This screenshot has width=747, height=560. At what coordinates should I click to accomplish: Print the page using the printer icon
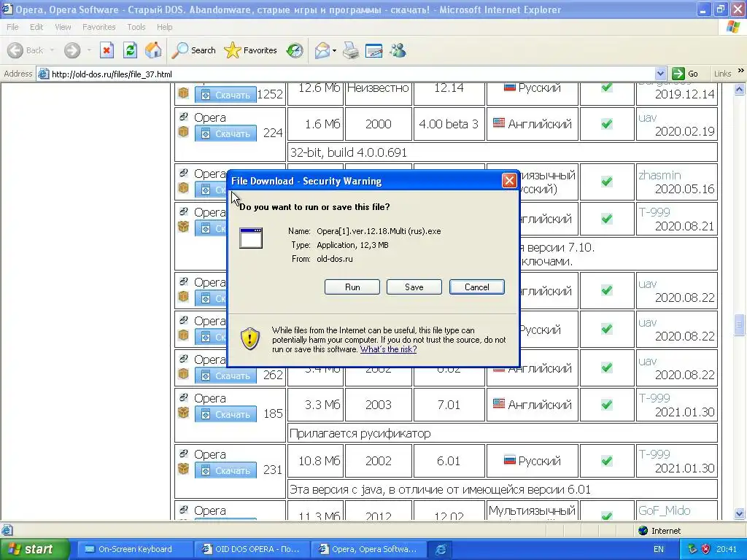click(351, 50)
